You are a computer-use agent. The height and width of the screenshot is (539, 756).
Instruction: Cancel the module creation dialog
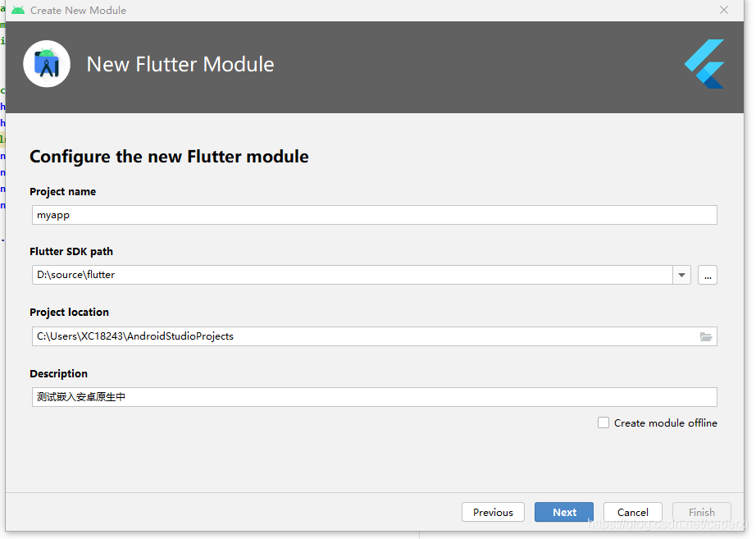click(x=632, y=512)
